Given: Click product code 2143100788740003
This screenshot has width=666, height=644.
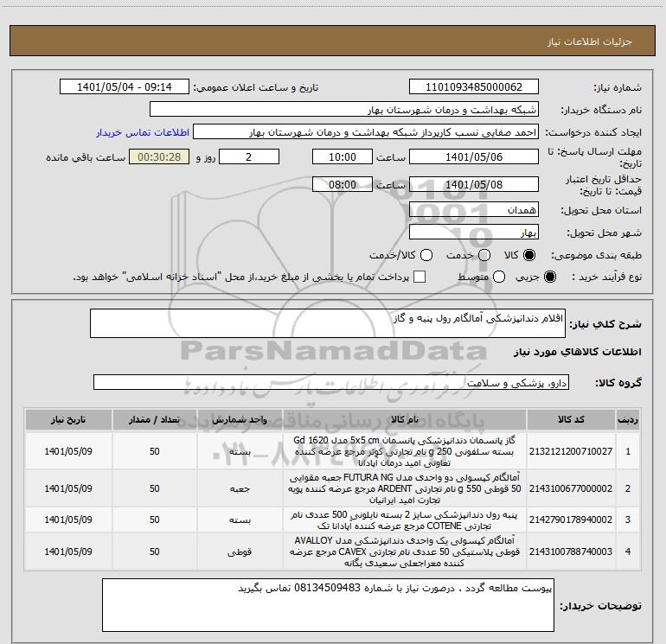Looking at the screenshot, I should pos(571,552).
